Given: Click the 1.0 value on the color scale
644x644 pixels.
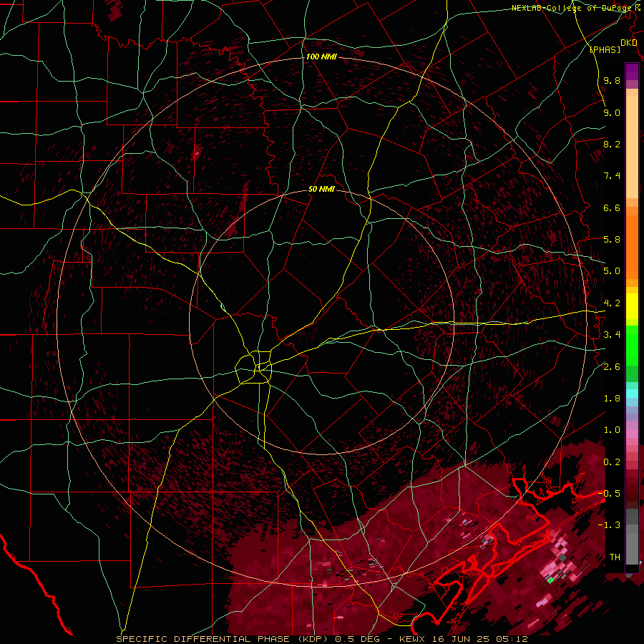Looking at the screenshot, I should tap(612, 430).
